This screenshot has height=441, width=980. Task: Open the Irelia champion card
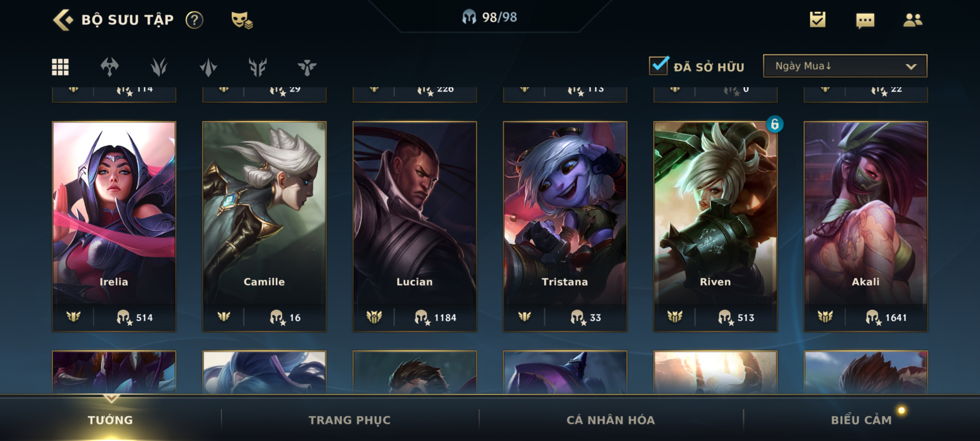coord(114,226)
